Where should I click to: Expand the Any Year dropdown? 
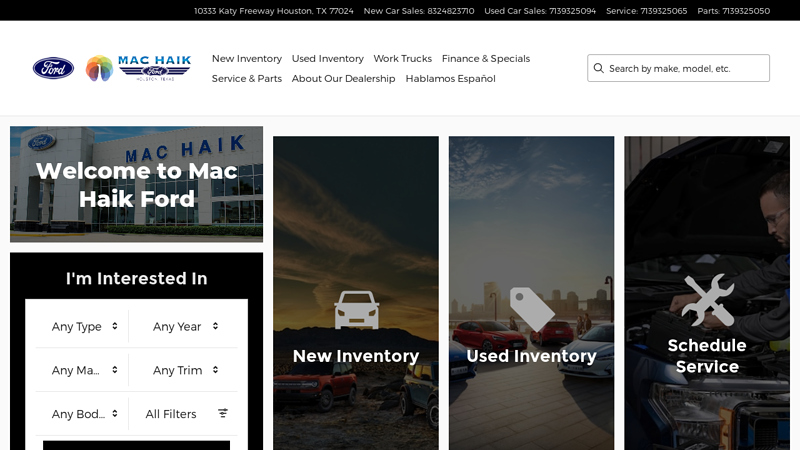[x=184, y=327]
